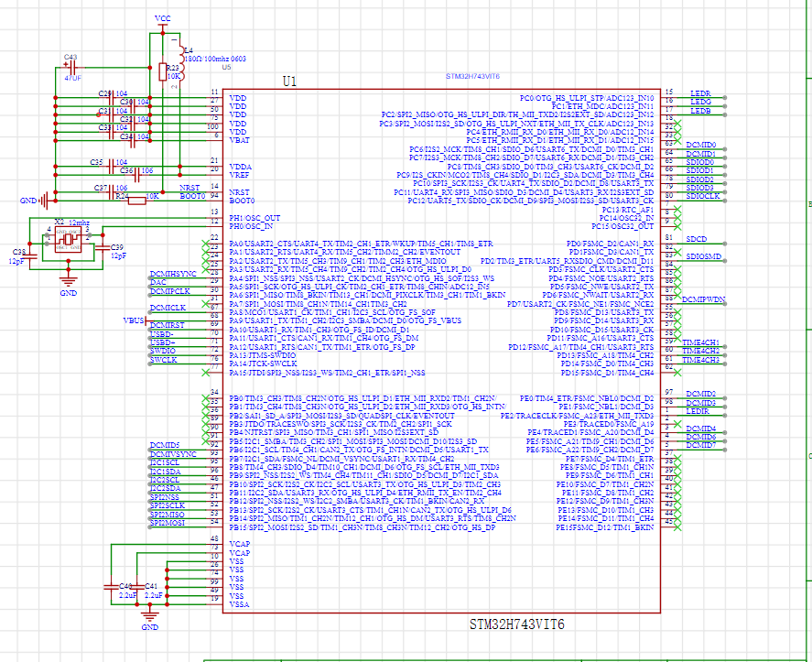Image resolution: width=812 pixels, height=662 pixels.
Task: Select GND symbol below the crystal
Action: [x=68, y=283]
